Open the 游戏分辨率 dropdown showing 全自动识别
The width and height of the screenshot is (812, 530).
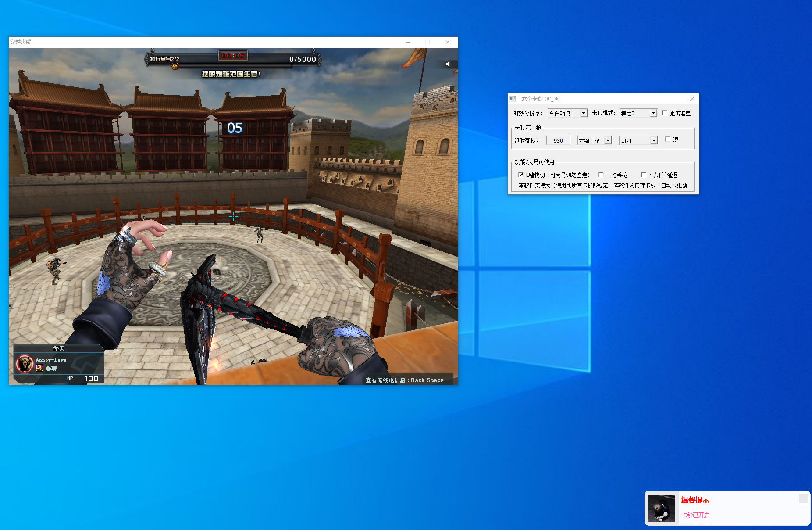[567, 113]
